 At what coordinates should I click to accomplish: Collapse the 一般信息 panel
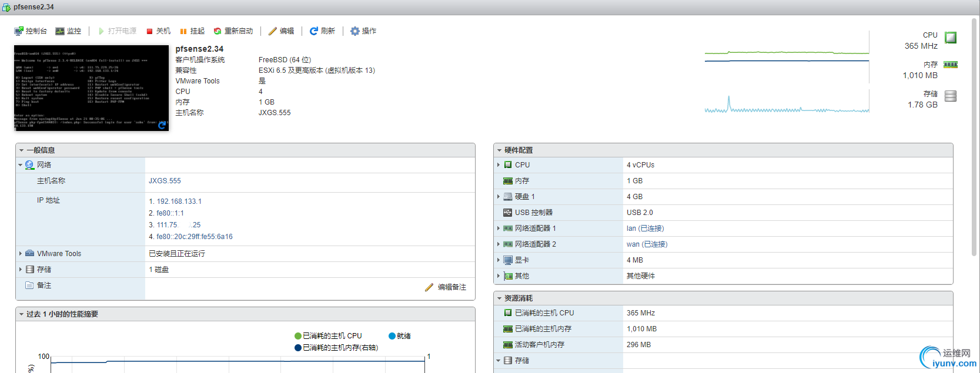pyautogui.click(x=22, y=150)
